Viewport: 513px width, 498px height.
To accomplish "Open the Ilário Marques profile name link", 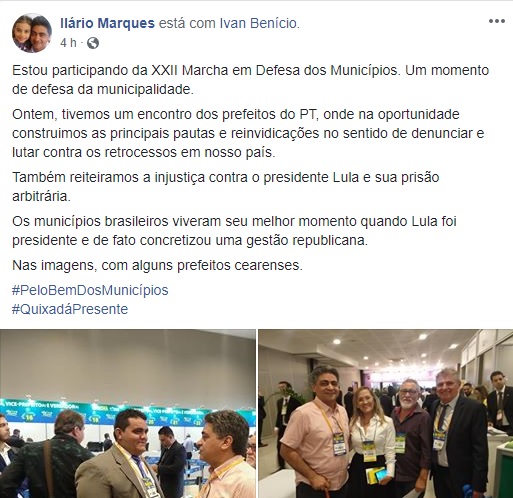I will tap(107, 23).
